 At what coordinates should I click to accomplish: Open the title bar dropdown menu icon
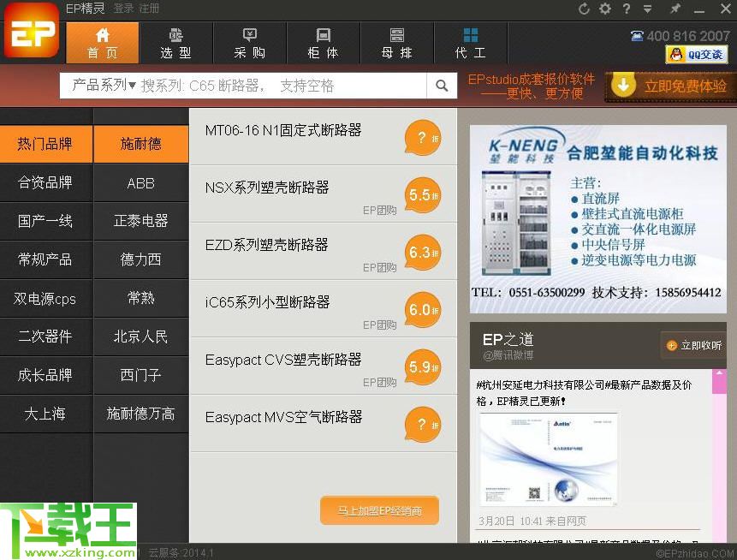tap(647, 9)
